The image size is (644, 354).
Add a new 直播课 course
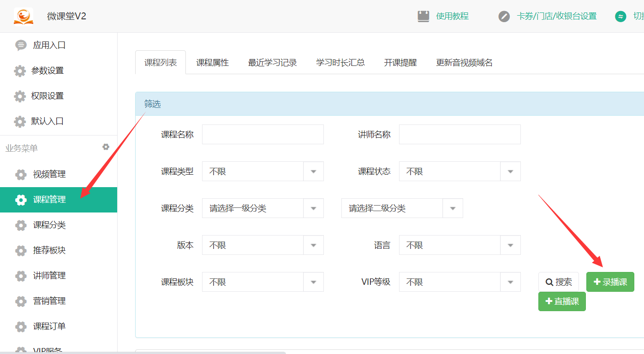click(x=562, y=301)
